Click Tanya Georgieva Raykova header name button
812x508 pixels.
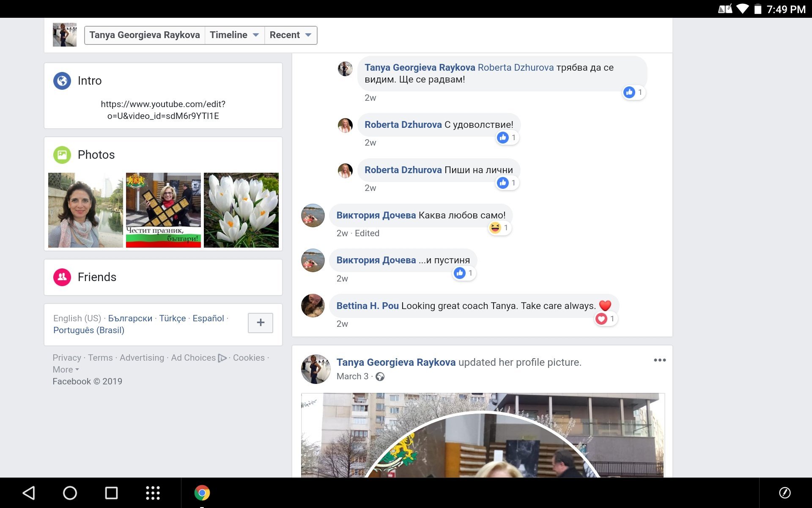point(144,35)
